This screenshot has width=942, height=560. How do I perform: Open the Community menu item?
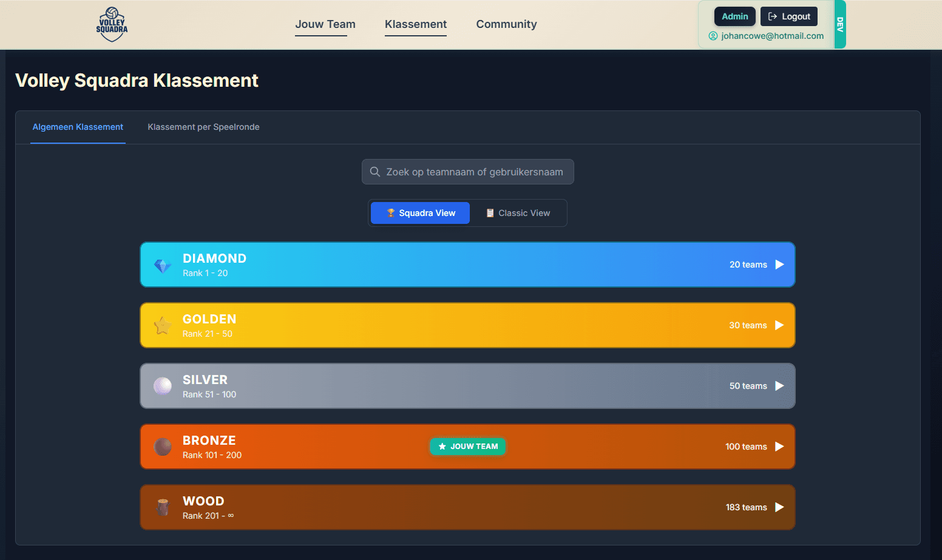(506, 24)
